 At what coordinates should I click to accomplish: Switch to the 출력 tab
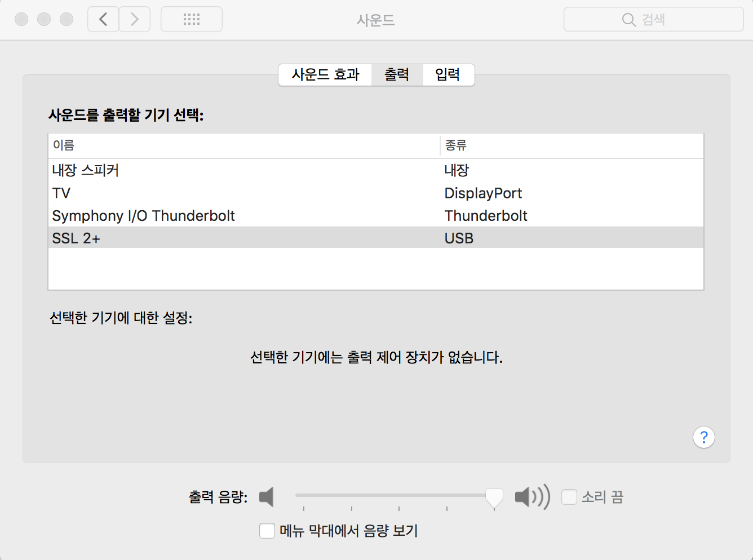pos(397,74)
